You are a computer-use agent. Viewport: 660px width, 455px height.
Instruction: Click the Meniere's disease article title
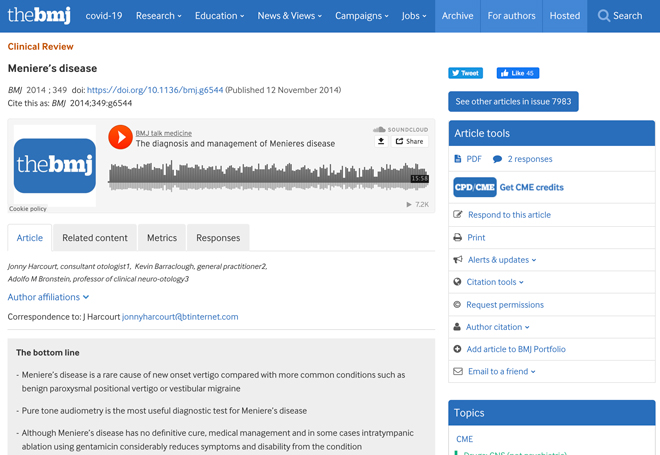click(x=52, y=68)
